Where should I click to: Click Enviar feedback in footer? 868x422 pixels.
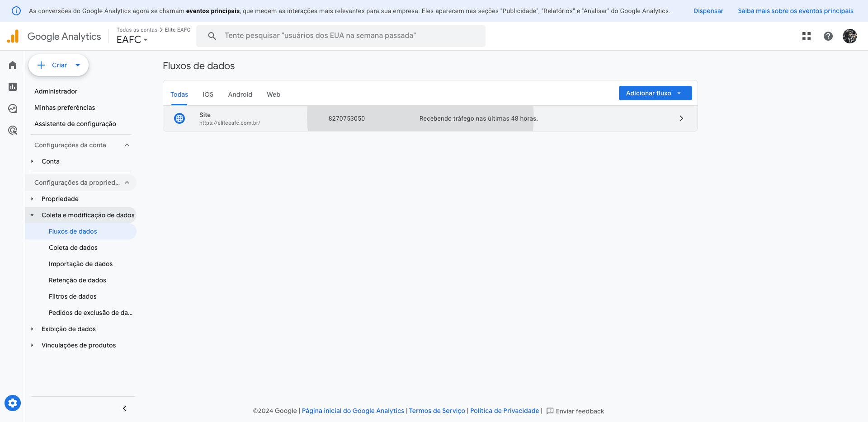(580, 411)
